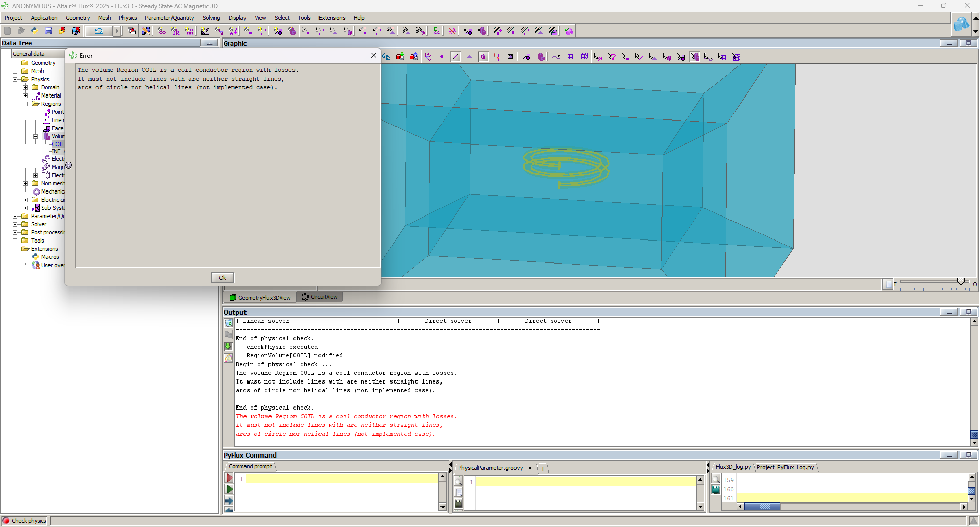
Task: Toggle the red cross axes display icon
Action: pos(497,57)
